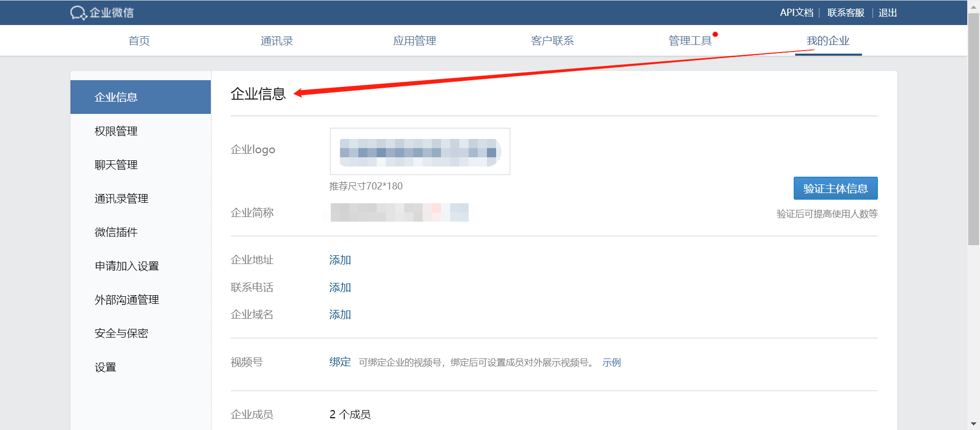Click 添加 next to 联系电话

click(x=340, y=288)
